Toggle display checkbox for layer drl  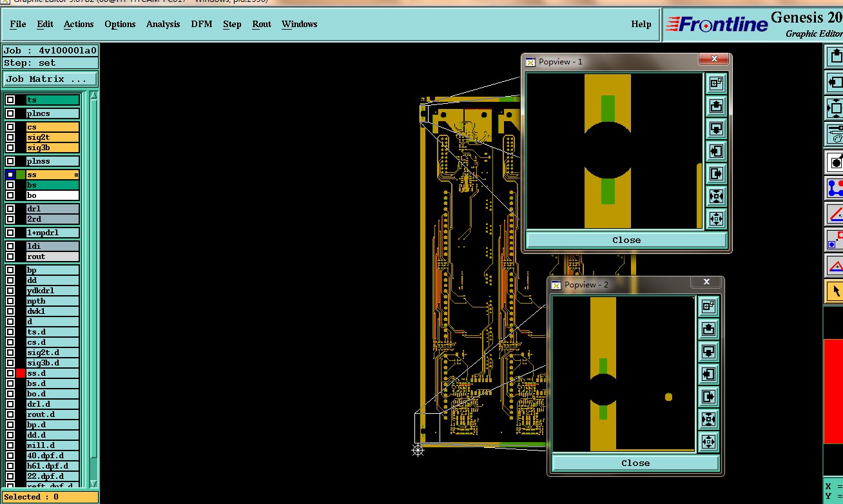point(10,209)
